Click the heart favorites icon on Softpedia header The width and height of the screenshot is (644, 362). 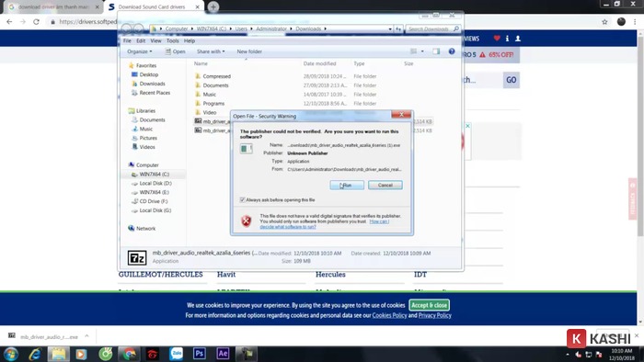coord(497,38)
